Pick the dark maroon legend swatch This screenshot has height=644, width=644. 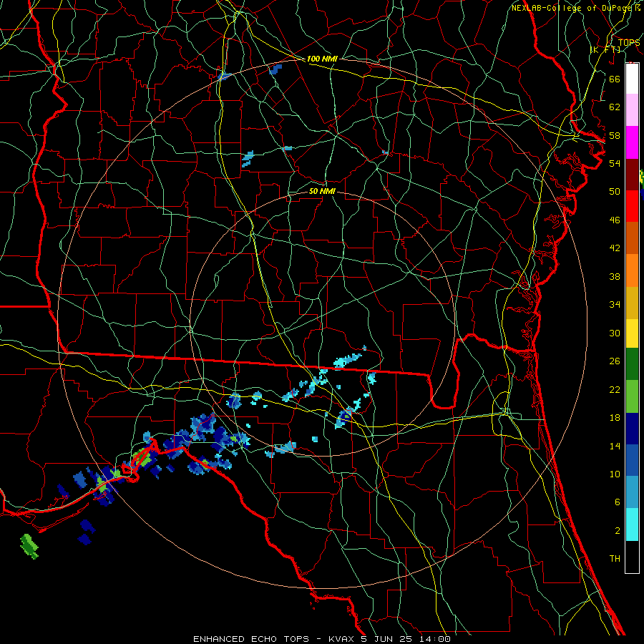click(632, 174)
